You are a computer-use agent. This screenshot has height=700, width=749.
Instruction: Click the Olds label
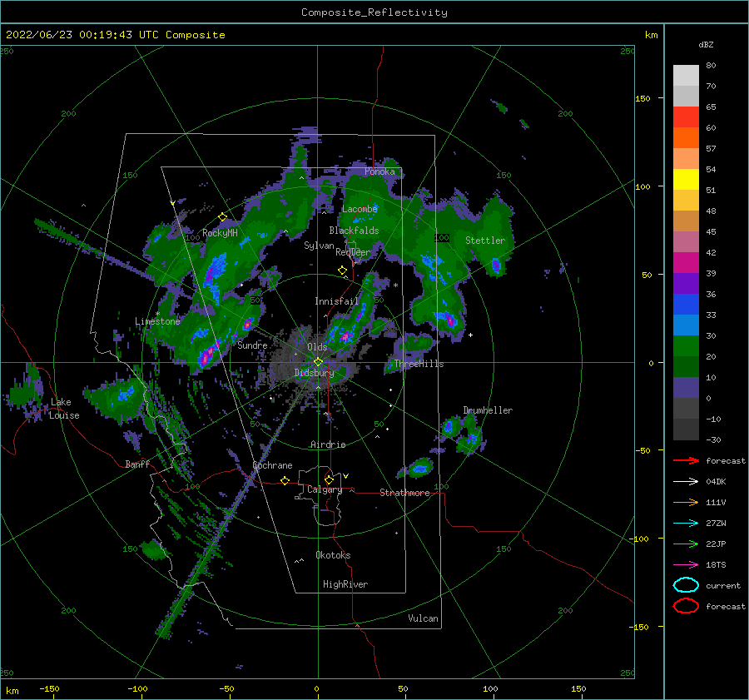pyautogui.click(x=317, y=347)
